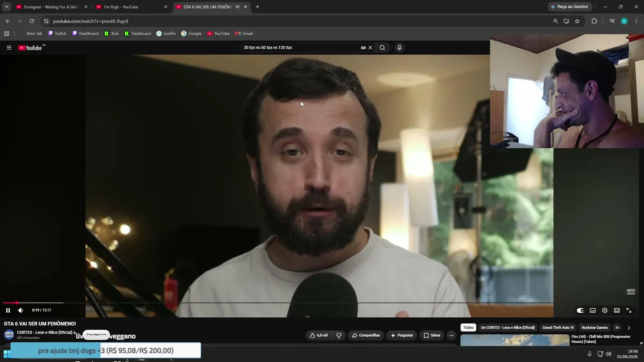Select the Grand Theft Auto VI filter chip
This screenshot has width=644, height=362.
click(558, 327)
